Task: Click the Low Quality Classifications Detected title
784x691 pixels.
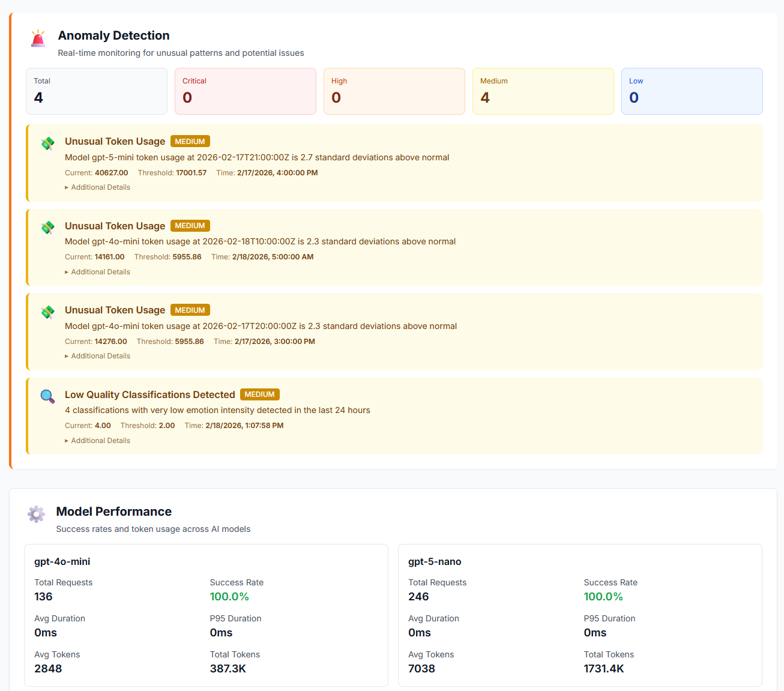Action: [150, 394]
